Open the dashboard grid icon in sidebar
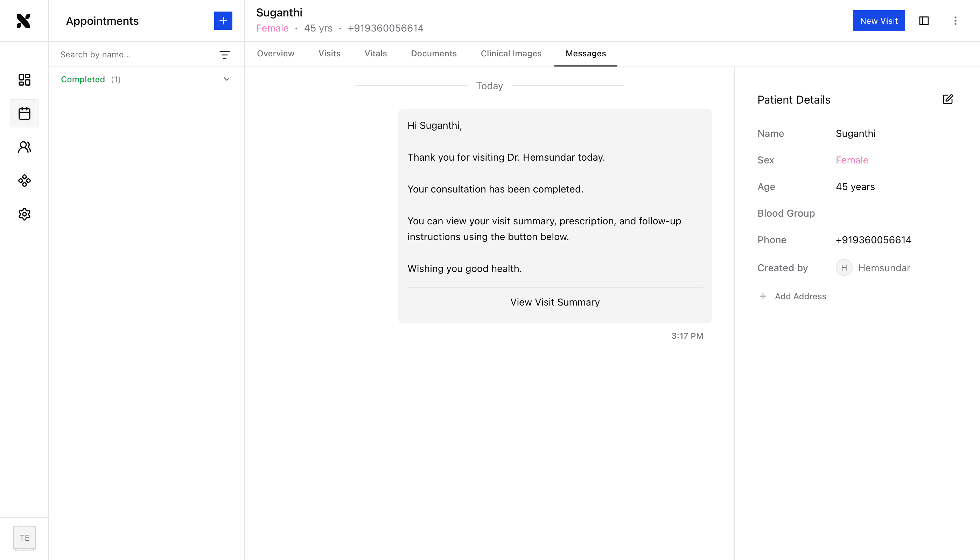This screenshot has width=980, height=560. tap(24, 79)
